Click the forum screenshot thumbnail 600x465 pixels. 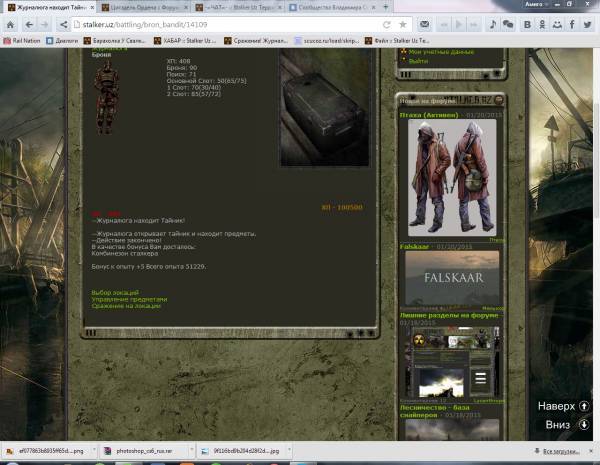click(453, 362)
